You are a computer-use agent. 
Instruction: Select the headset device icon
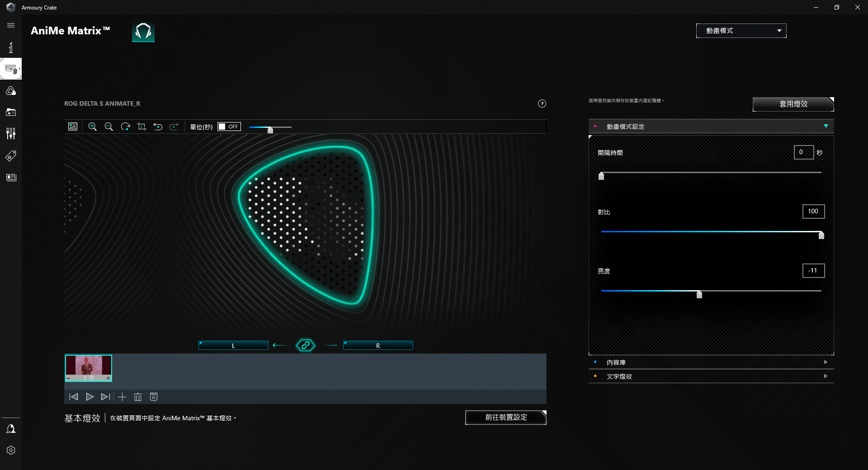pyautogui.click(x=143, y=32)
